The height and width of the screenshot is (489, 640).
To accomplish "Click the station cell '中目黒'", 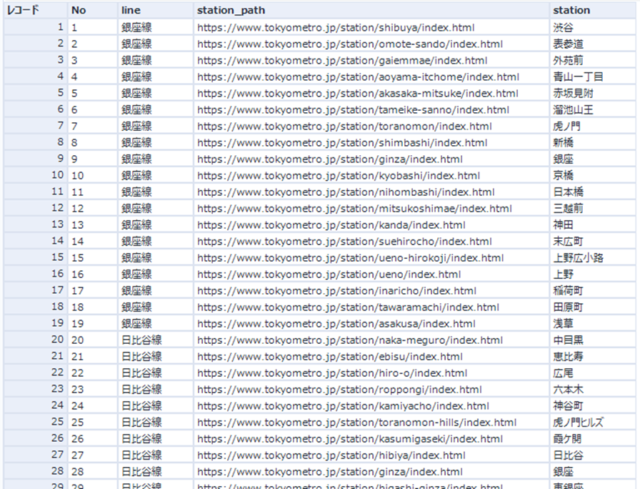I will (x=593, y=340).
